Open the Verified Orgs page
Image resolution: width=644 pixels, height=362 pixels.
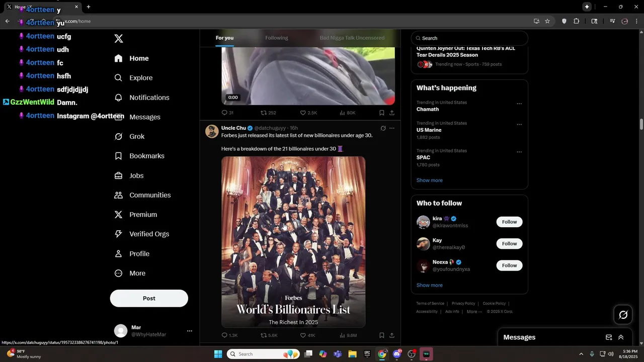click(x=141, y=234)
